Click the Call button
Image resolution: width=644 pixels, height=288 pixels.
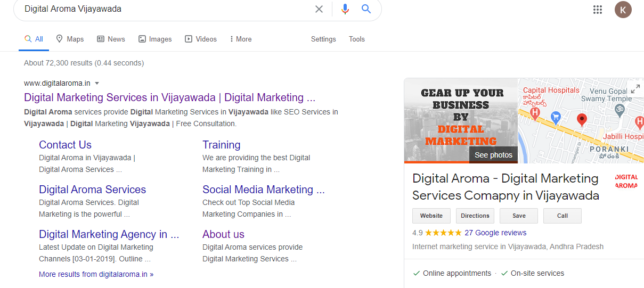[x=563, y=216]
